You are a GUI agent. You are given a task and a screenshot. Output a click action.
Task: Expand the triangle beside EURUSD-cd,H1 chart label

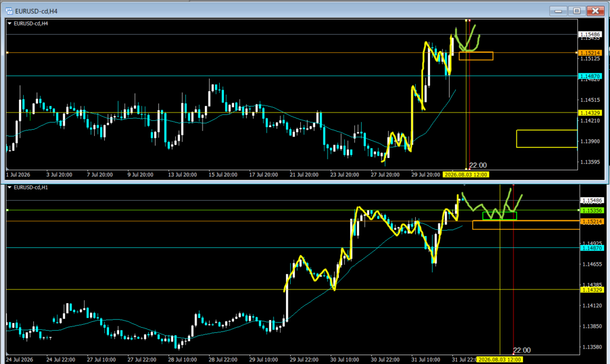(x=10, y=188)
